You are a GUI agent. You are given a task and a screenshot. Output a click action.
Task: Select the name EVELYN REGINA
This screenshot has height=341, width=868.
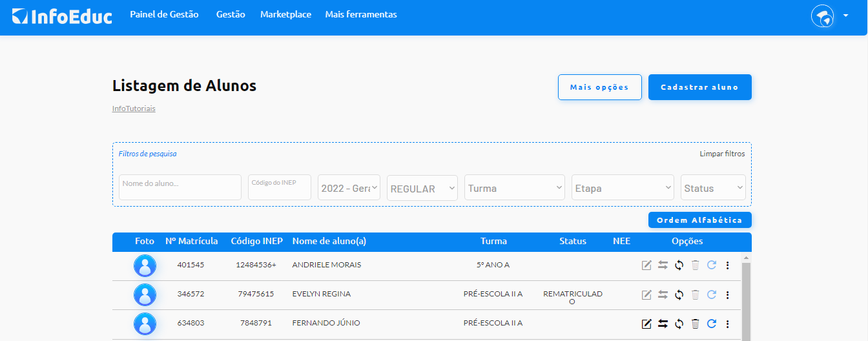click(322, 294)
